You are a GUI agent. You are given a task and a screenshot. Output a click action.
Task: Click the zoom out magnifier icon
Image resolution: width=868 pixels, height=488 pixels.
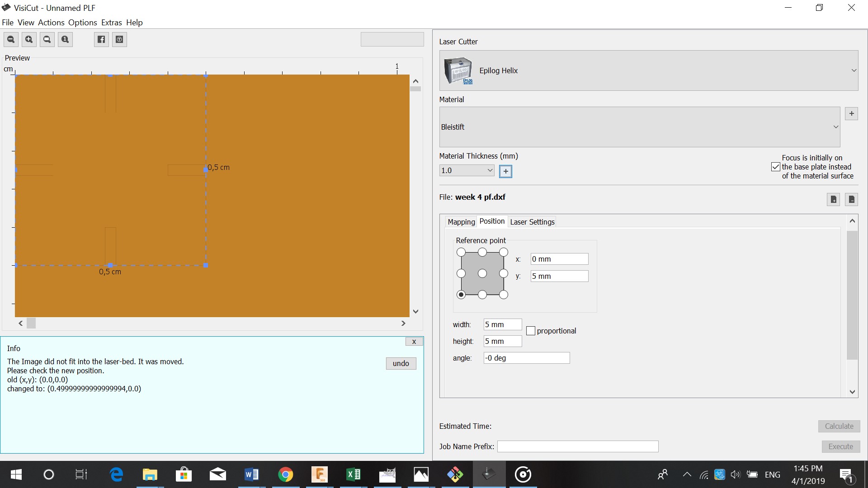pyautogui.click(x=11, y=40)
